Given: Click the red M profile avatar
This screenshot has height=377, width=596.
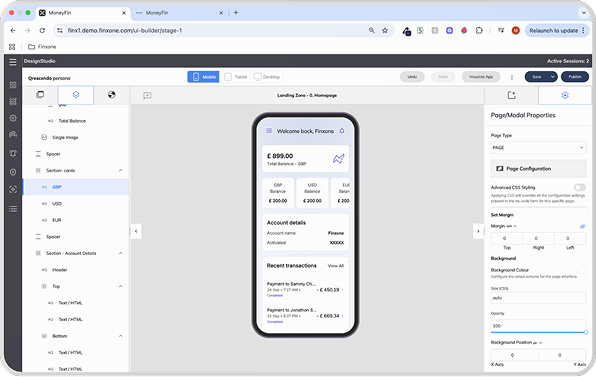Looking at the screenshot, I should pos(515,30).
